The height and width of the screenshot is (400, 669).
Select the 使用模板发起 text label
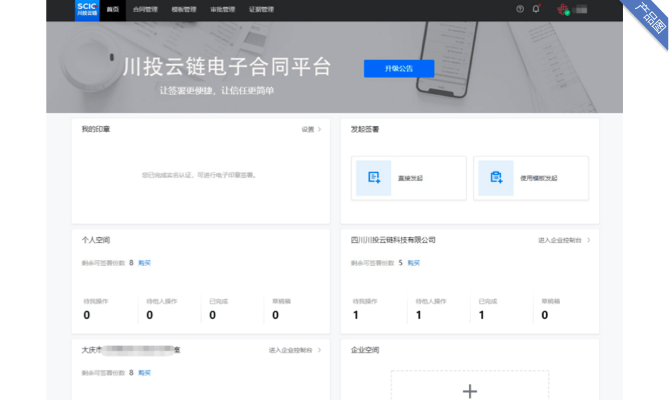point(538,178)
